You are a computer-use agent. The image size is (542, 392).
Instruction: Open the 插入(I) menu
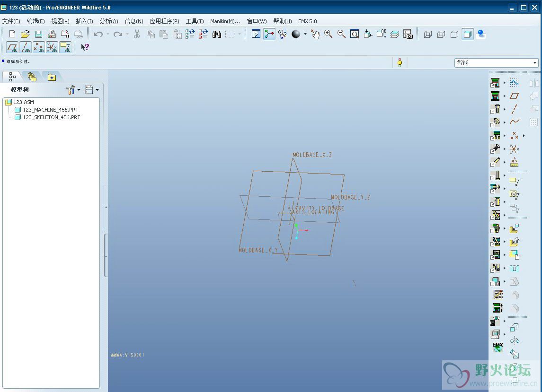84,21
